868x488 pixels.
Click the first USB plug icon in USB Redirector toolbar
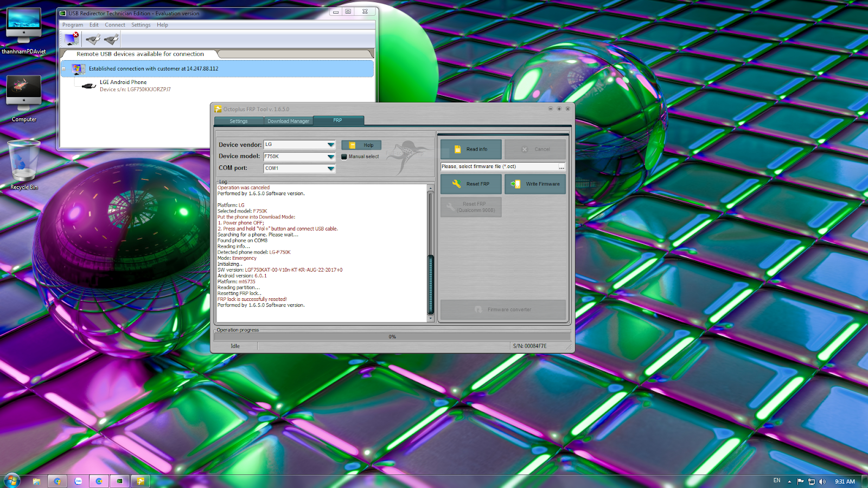pyautogui.click(x=93, y=39)
